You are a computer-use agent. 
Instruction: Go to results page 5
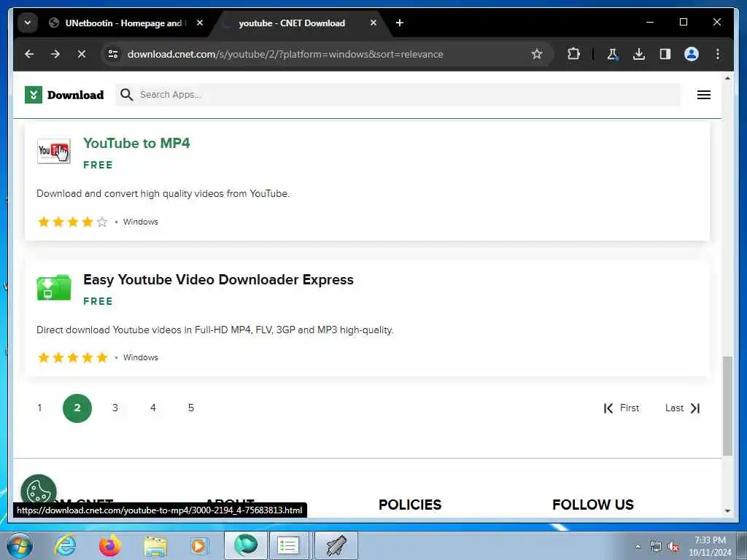191,408
